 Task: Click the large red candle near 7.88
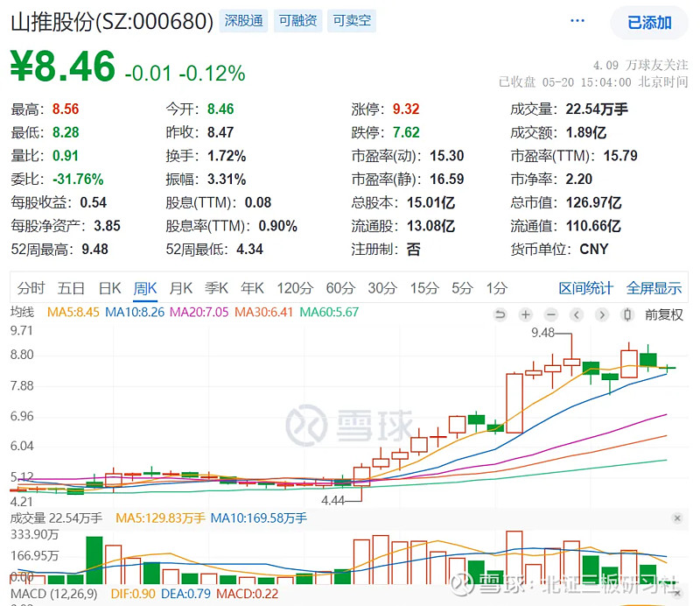pyautogui.click(x=514, y=403)
